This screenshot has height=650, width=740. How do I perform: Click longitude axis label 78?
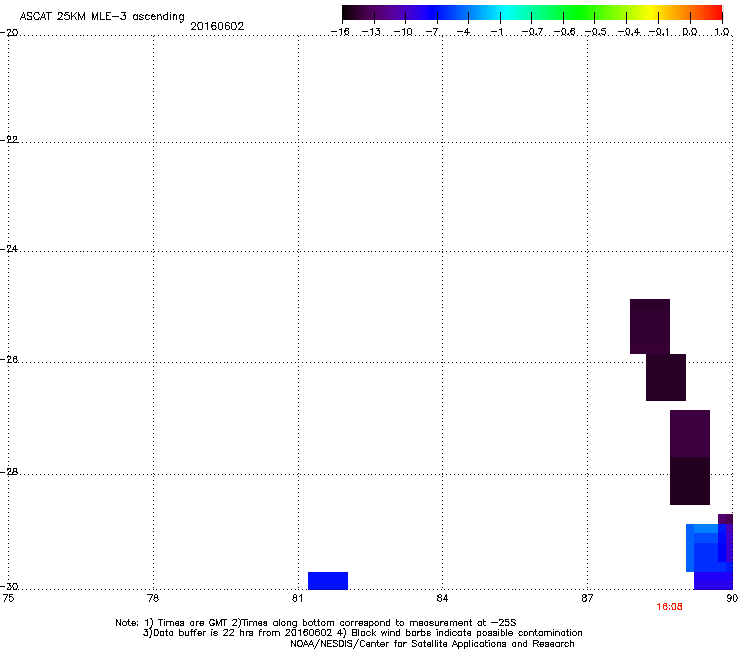(x=153, y=599)
